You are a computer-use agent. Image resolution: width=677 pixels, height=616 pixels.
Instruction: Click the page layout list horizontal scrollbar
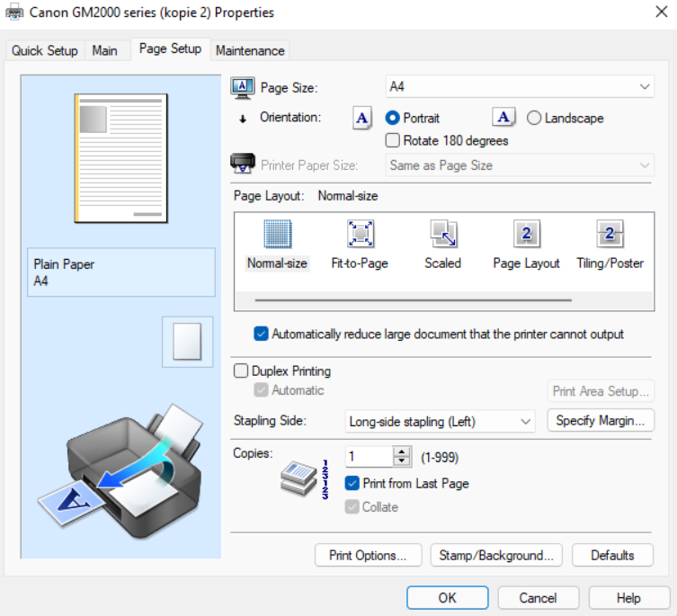(x=414, y=299)
